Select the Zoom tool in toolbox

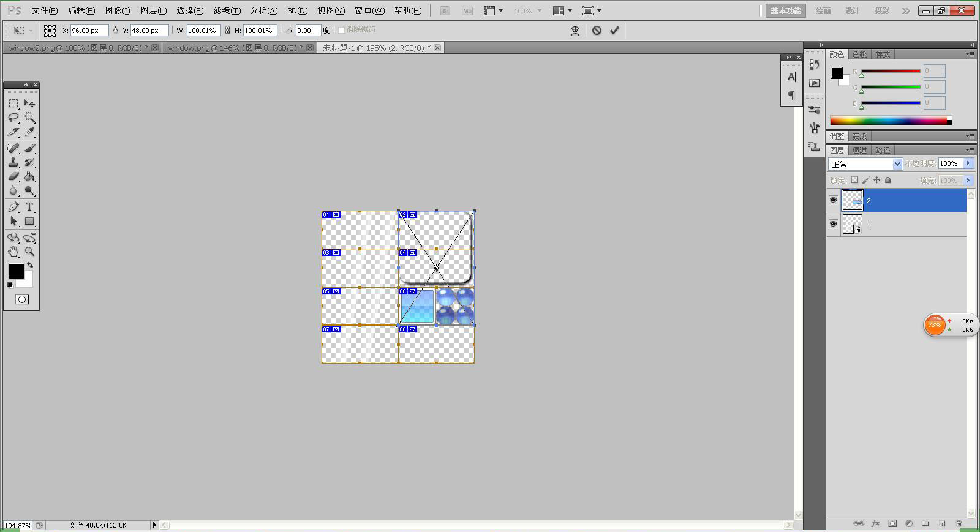[29, 252]
